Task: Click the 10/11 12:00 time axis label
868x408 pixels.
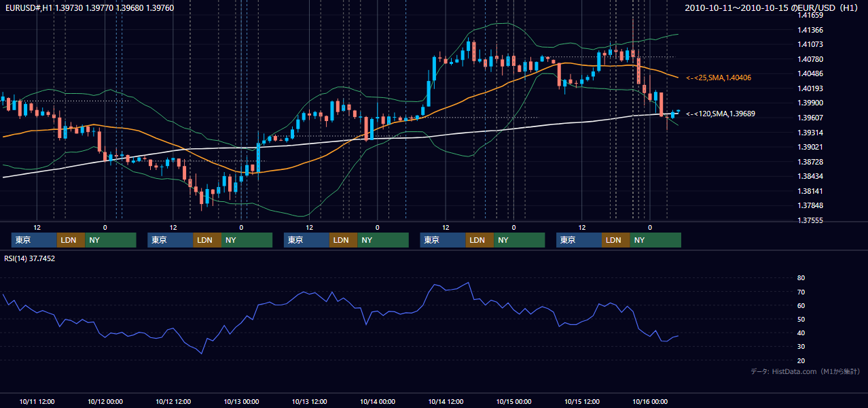Action: tap(37, 401)
